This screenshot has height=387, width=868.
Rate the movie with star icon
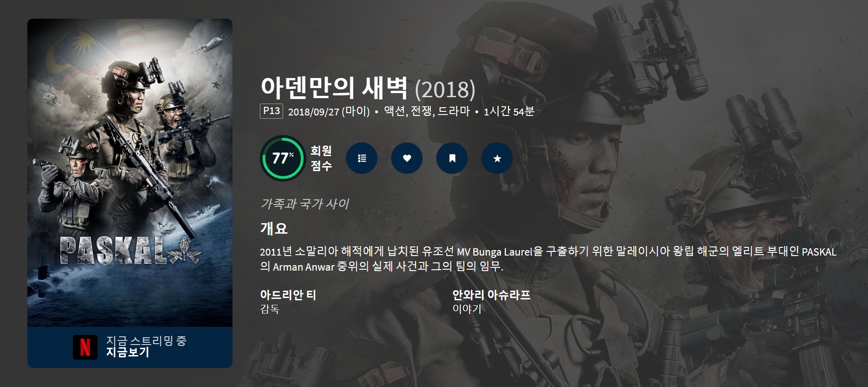coord(497,158)
